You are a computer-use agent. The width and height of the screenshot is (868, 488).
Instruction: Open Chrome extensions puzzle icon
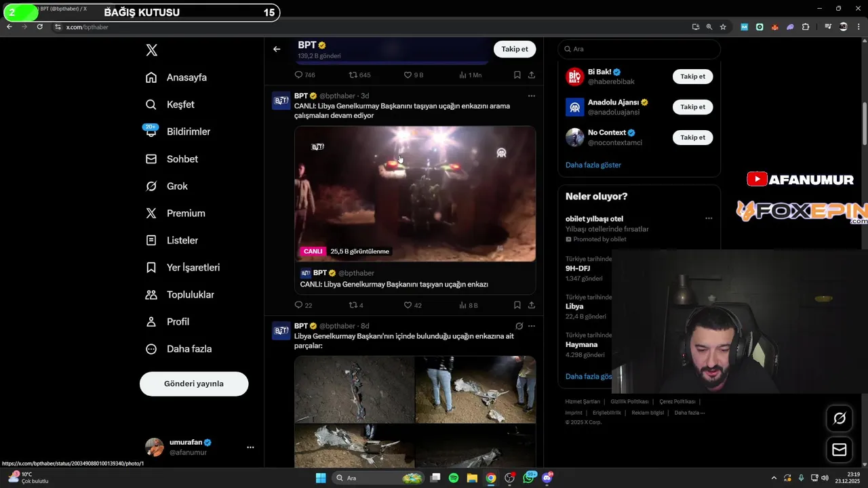[806, 27]
